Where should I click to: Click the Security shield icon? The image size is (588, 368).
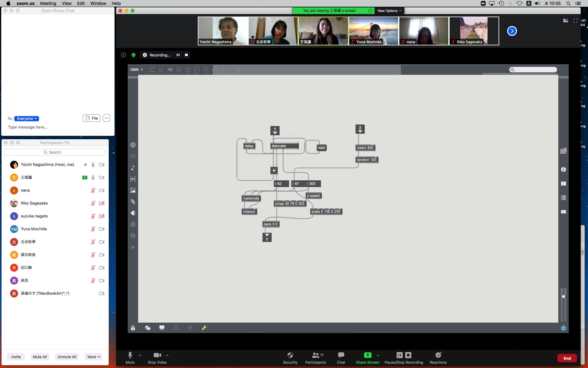(x=290, y=355)
